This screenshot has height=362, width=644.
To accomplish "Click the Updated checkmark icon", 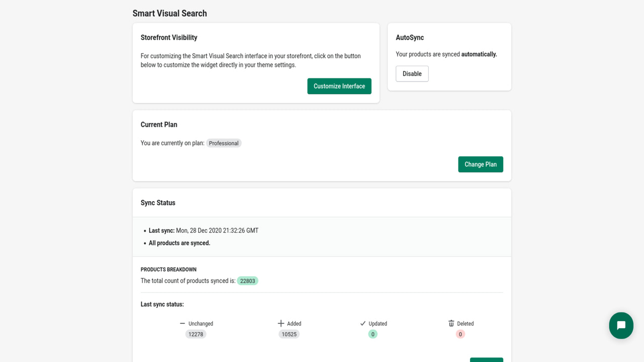I will pyautogui.click(x=363, y=323).
